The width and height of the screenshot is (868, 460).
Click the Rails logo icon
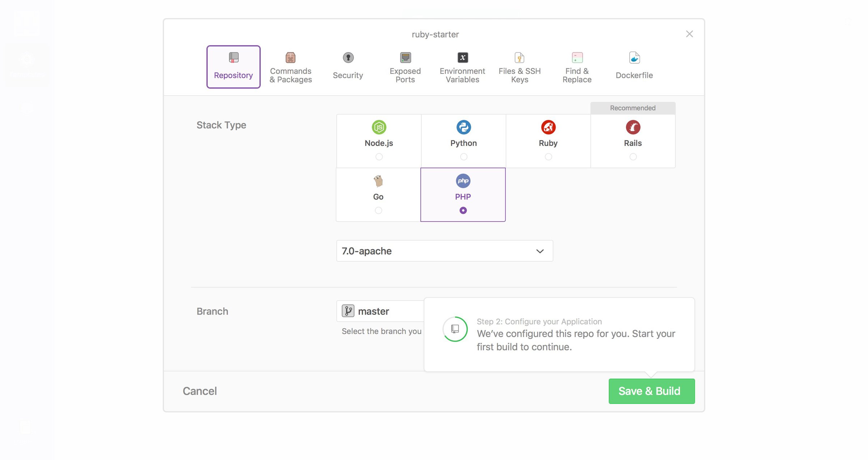[633, 127]
